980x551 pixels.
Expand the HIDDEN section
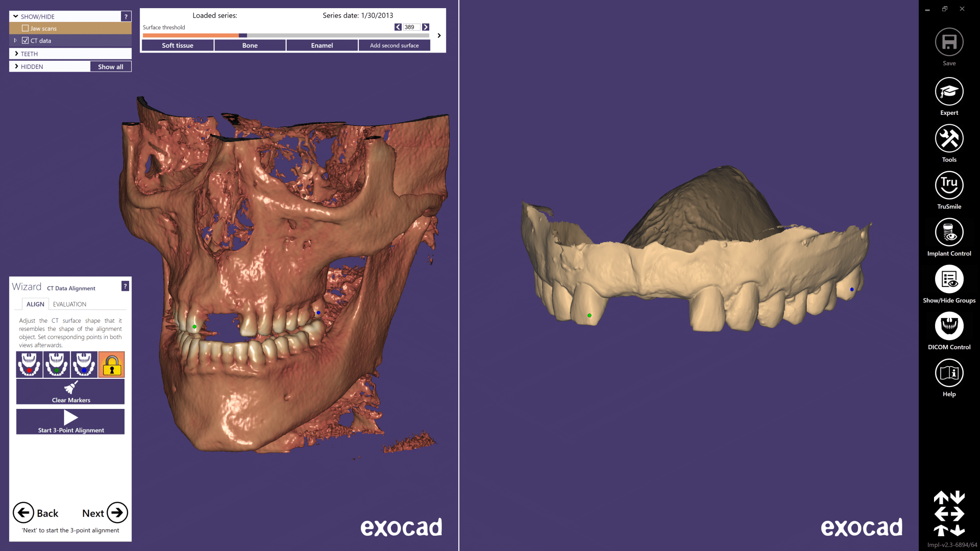pyautogui.click(x=16, y=66)
